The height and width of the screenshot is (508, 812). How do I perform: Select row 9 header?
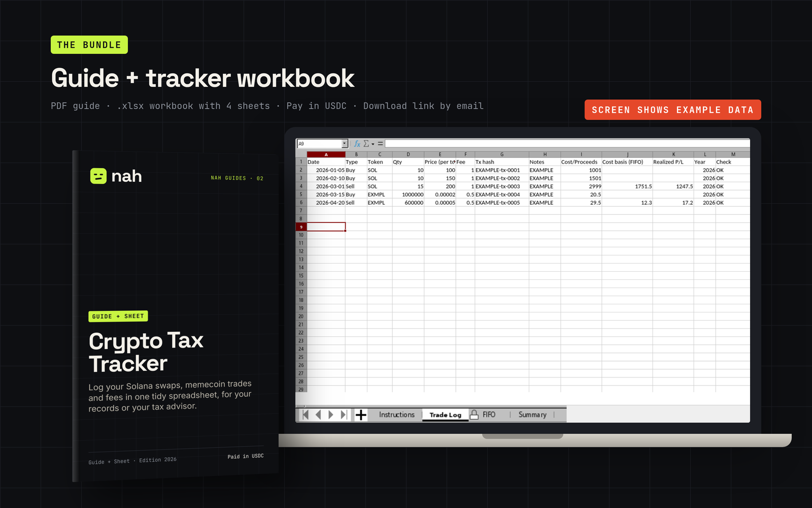tap(301, 227)
